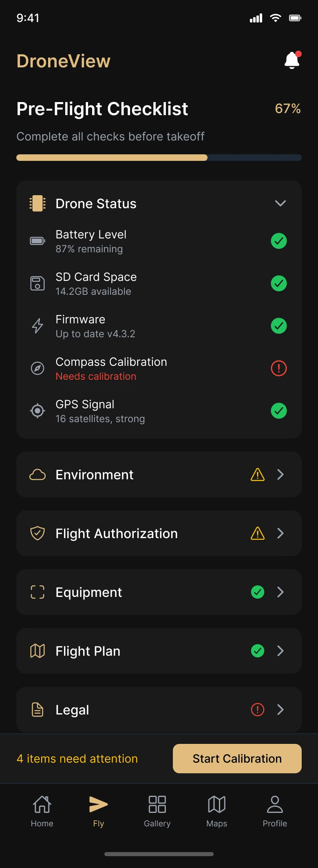The width and height of the screenshot is (318, 868).
Task: Expand the Flight Authorization section
Action: click(280, 533)
